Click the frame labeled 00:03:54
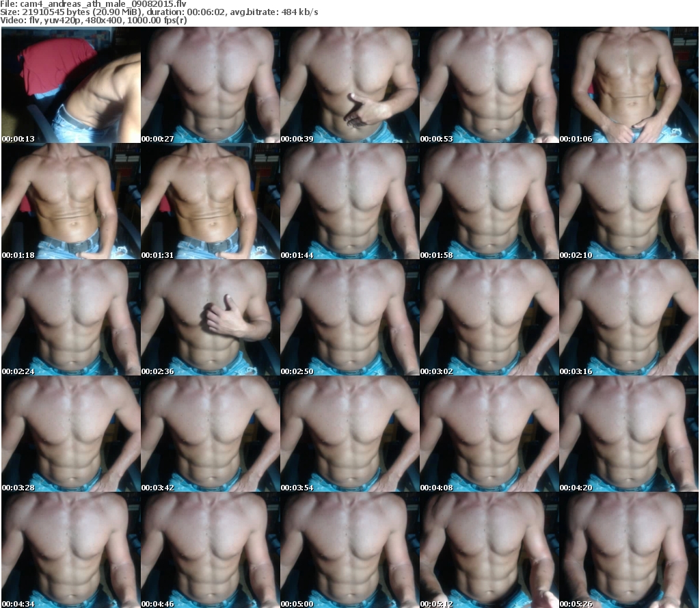The height and width of the screenshot is (608, 700). (x=349, y=434)
